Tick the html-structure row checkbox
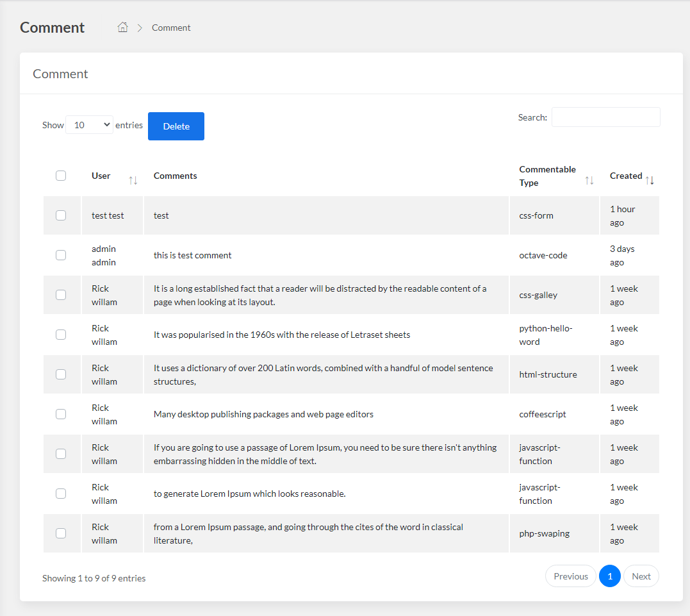 (61, 374)
